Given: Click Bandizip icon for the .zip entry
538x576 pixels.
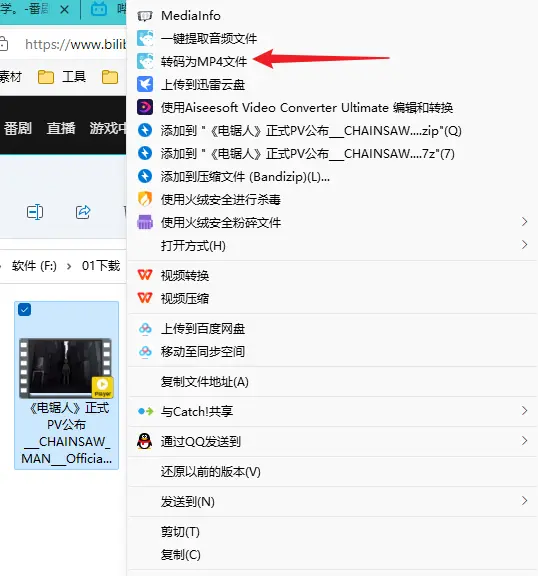Looking at the screenshot, I should pyautogui.click(x=145, y=130).
